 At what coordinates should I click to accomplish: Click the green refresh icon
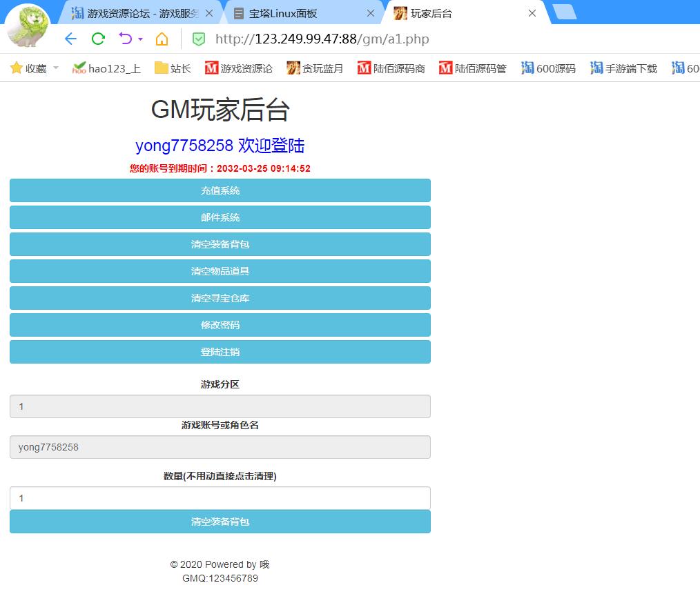tap(98, 39)
